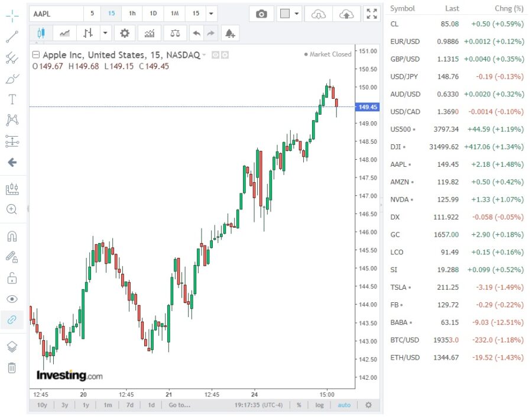Open the interval dropdown arrow
Image resolution: width=532 pixels, height=417 pixels.
(x=211, y=14)
